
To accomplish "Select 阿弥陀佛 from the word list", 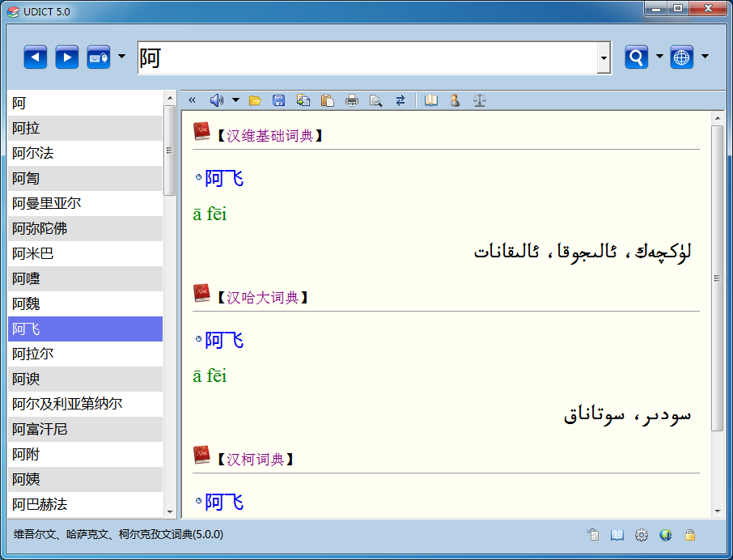I will tap(40, 228).
